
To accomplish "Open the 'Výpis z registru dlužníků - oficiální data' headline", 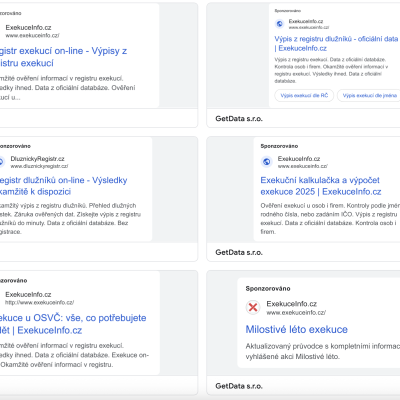I will (336, 44).
